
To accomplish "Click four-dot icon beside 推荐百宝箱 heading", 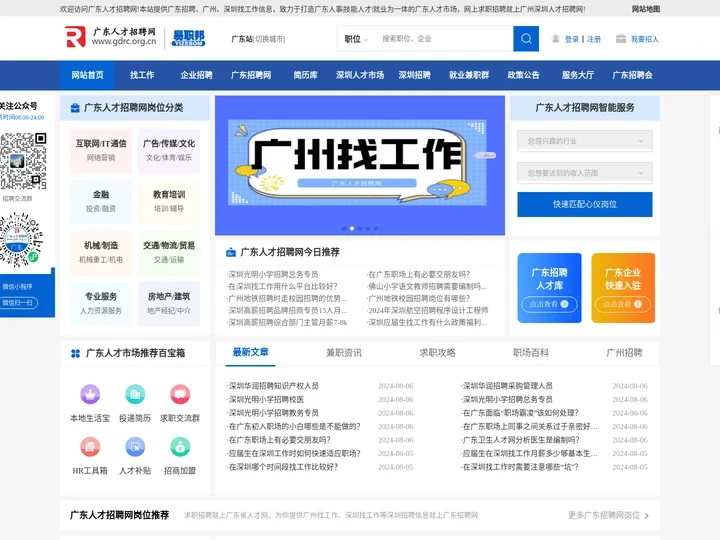I will 75,354.
